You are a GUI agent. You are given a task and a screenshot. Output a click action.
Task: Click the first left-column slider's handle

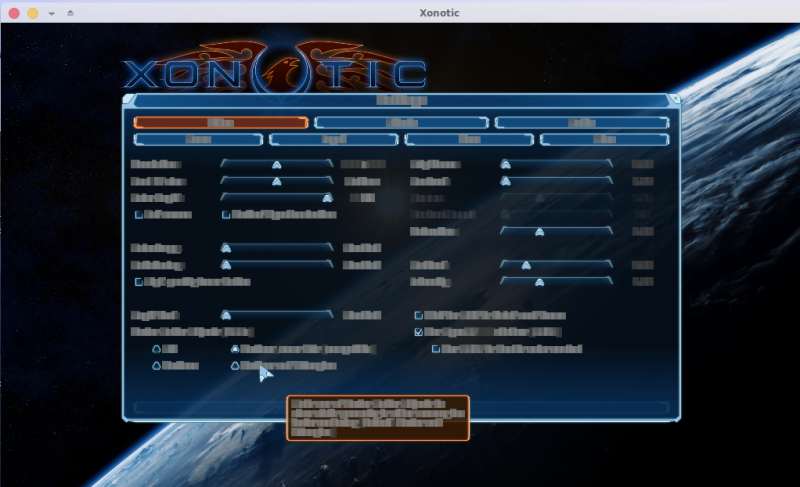[x=277, y=165]
